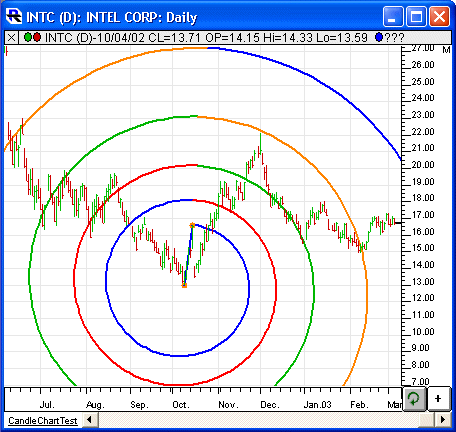The width and height of the screenshot is (456, 432).
Task: Click the Dec. label on time axis
Action: [270, 405]
